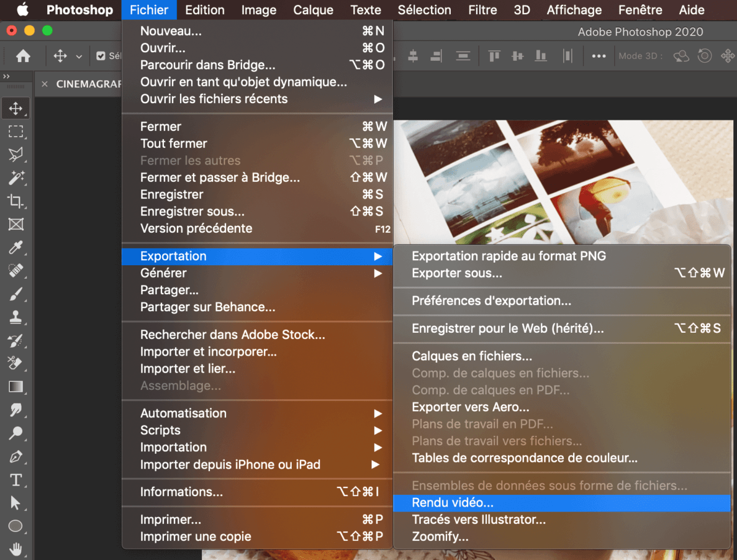
Task: Click the Photoshop home screen icon
Action: pyautogui.click(x=23, y=55)
